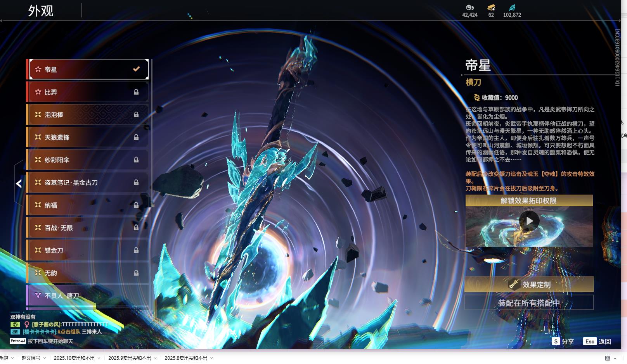The image size is (627, 364).
Task: Open the 2025.9卖出去和不出 tab dropdown
Action: click(x=155, y=358)
